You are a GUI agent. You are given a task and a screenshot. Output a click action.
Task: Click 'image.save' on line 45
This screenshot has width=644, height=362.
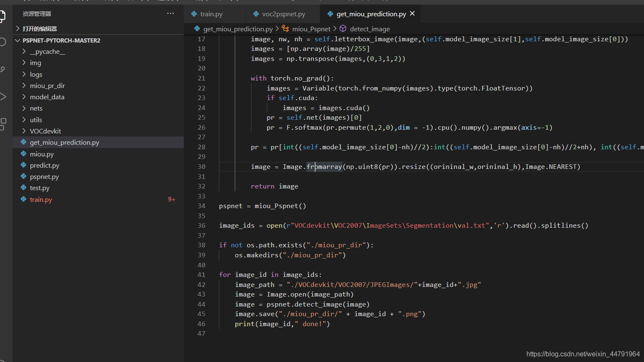pyautogui.click(x=255, y=314)
